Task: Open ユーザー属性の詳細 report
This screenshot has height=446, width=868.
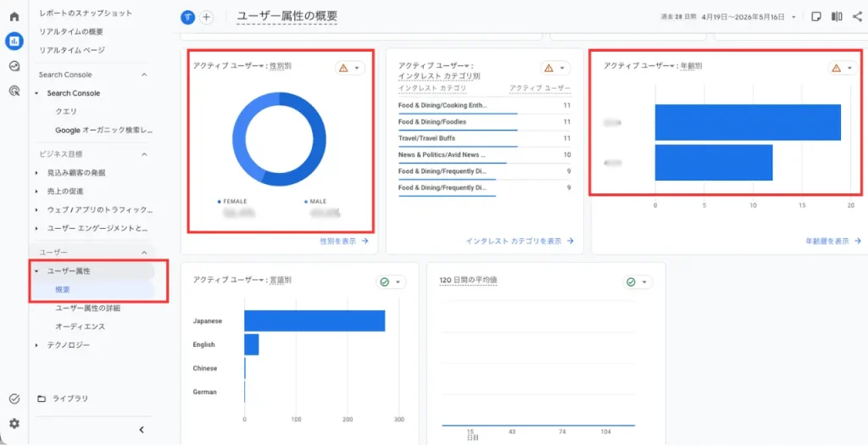Action: point(88,308)
